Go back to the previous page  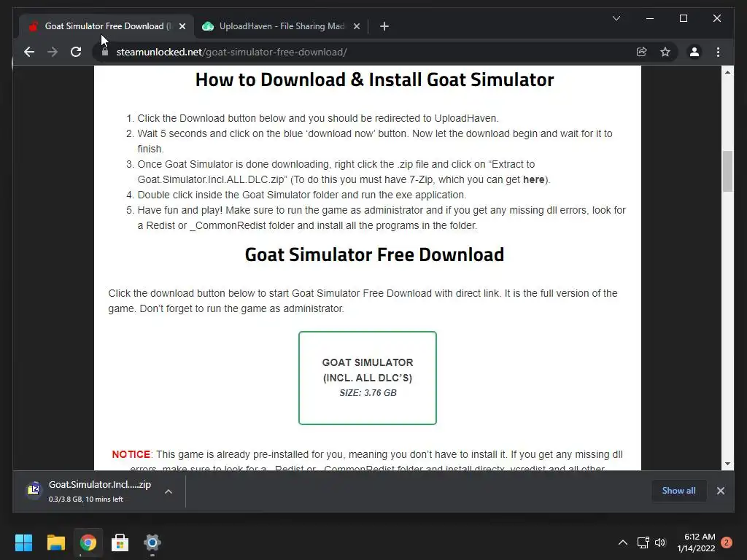[29, 52]
